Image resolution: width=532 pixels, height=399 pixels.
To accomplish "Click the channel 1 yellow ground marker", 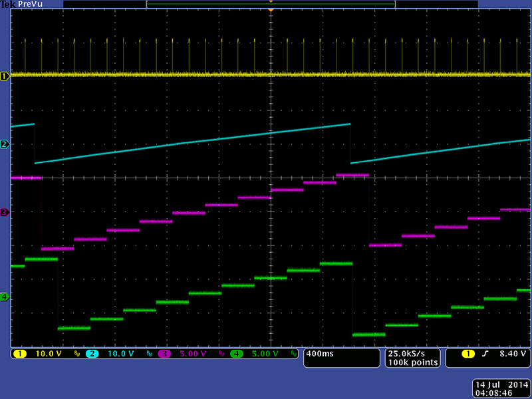I will [5, 76].
